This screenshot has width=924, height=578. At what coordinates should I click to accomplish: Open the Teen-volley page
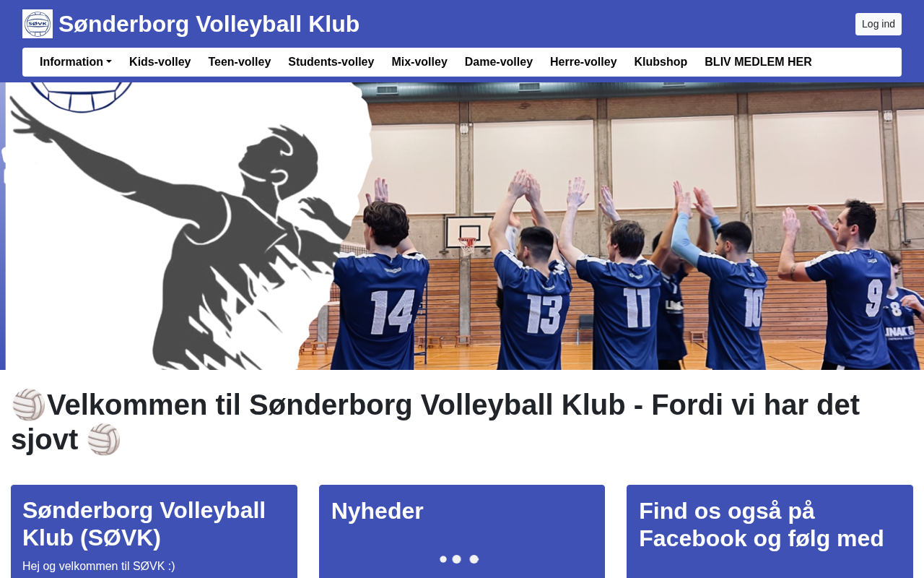(240, 62)
